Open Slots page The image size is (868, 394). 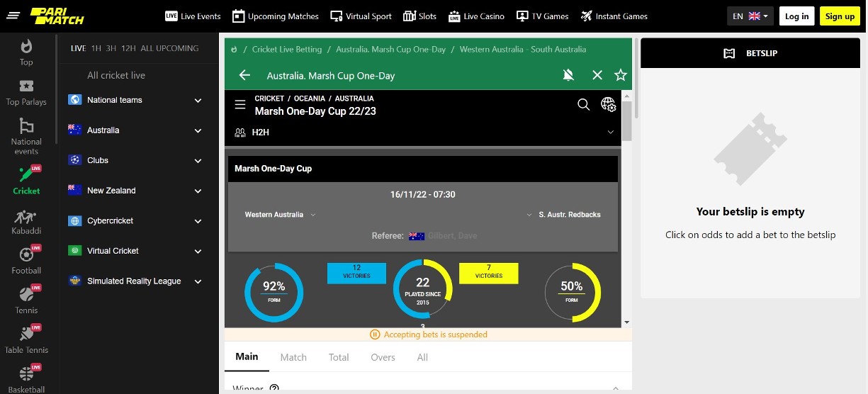point(419,16)
